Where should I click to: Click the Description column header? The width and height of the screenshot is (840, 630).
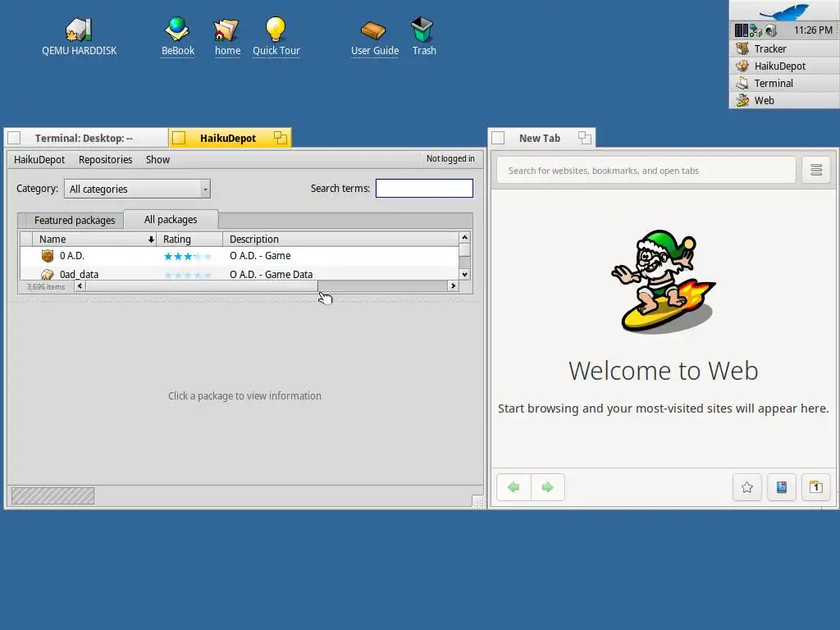coord(340,240)
